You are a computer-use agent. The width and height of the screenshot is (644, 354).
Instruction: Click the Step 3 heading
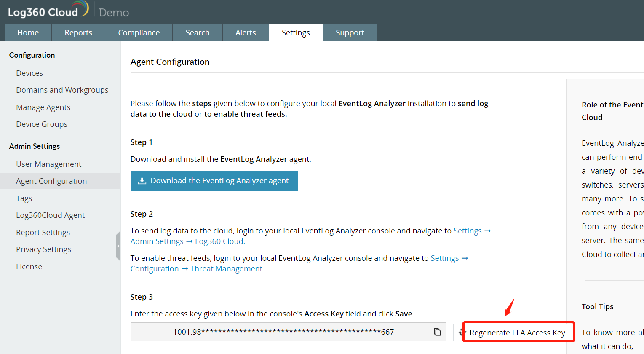pyautogui.click(x=142, y=297)
